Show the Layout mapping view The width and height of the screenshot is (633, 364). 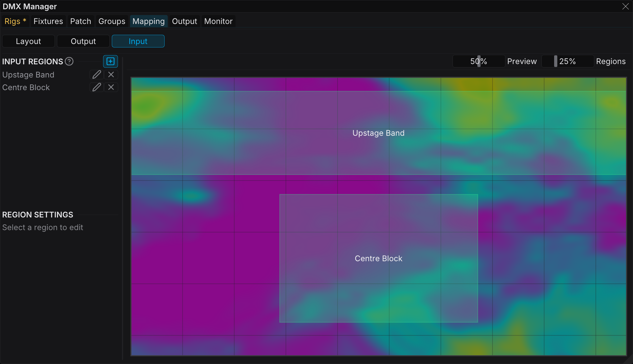click(28, 41)
